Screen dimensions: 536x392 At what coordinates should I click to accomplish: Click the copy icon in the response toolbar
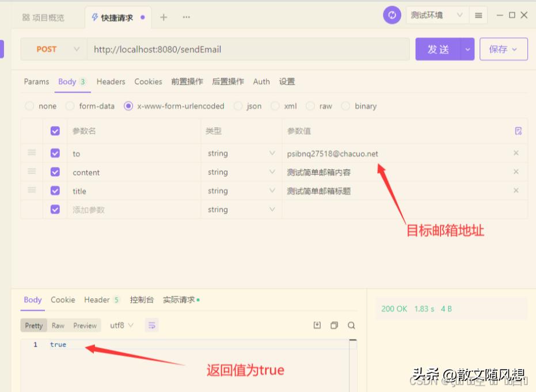[x=334, y=325]
